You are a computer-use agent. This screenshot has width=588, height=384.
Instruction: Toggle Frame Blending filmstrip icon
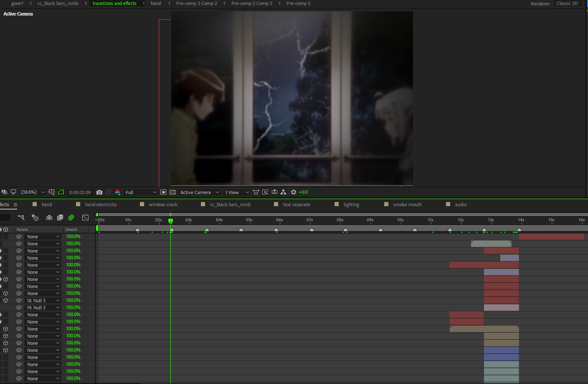(60, 217)
